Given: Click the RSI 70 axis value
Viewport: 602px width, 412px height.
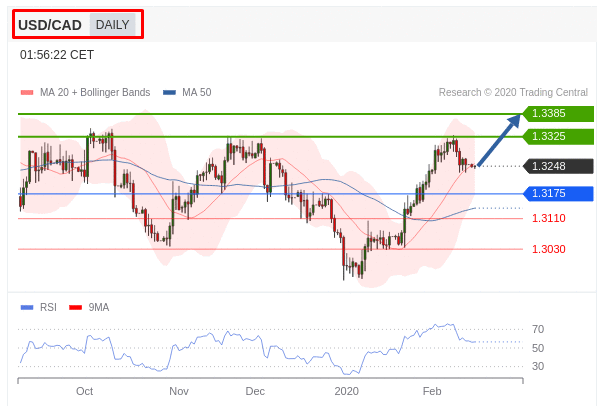Looking at the screenshot, I should [538, 329].
